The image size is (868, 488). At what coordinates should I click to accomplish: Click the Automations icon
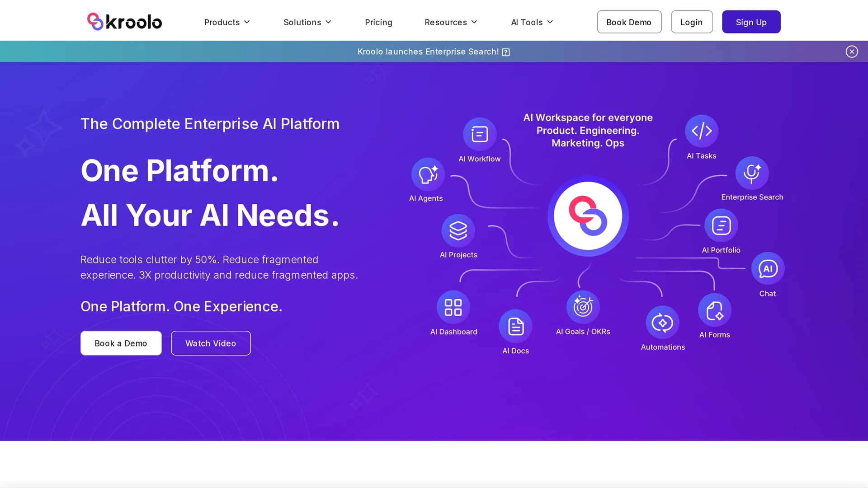tap(662, 323)
